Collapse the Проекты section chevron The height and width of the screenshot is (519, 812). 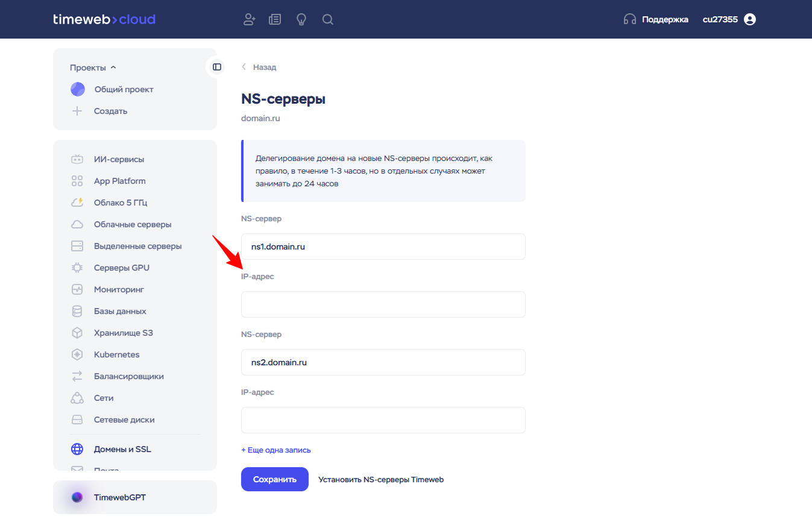click(113, 68)
